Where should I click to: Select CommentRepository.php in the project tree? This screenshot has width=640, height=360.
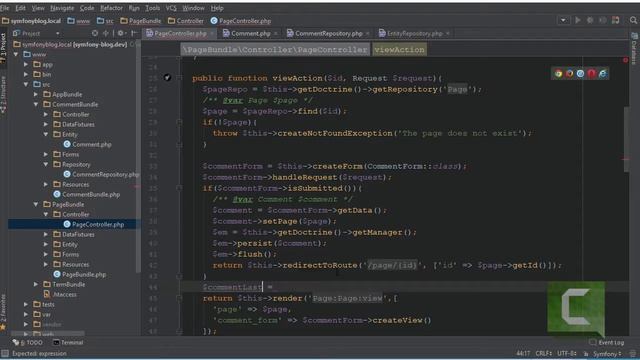click(x=101, y=174)
